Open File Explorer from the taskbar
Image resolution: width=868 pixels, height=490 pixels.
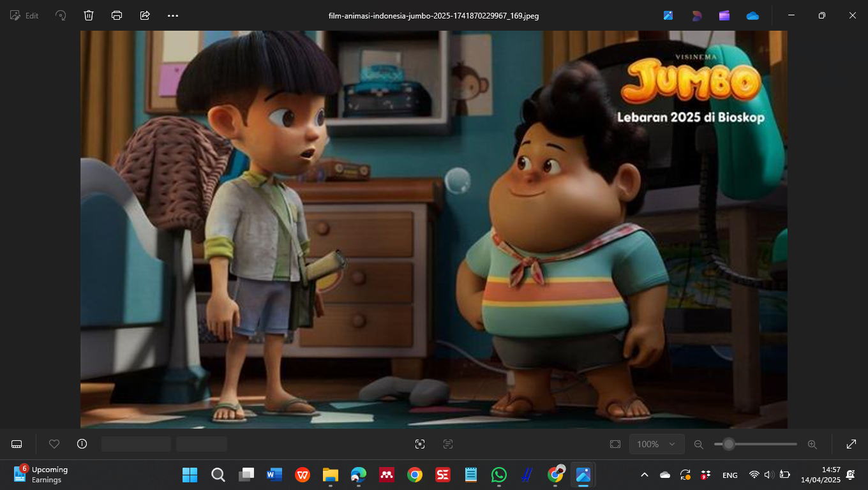pyautogui.click(x=331, y=475)
